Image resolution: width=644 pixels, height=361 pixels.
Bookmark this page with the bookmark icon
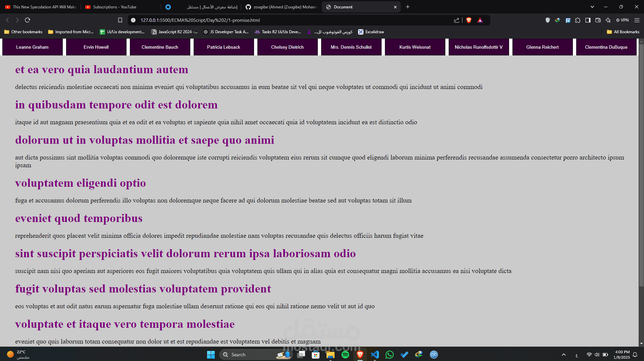pos(120,20)
